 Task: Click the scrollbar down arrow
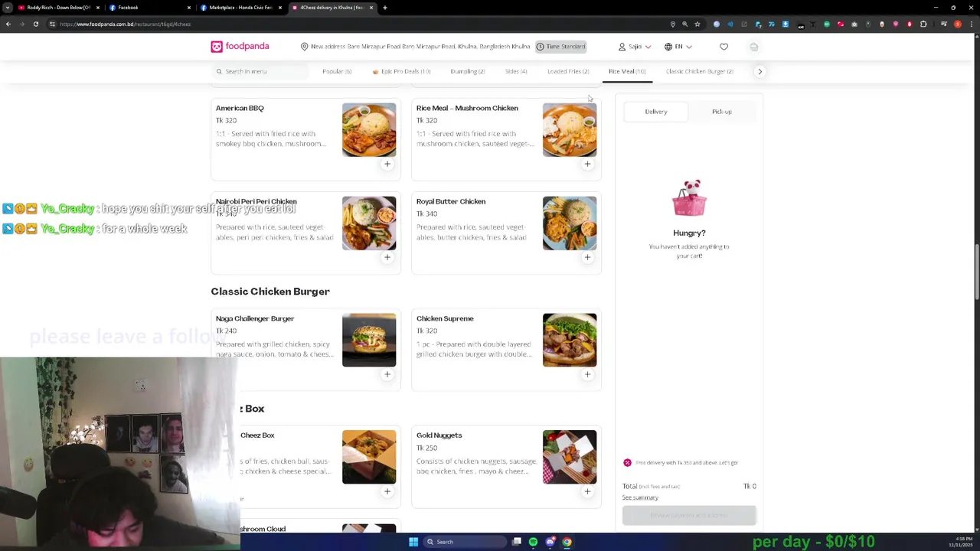976,528
